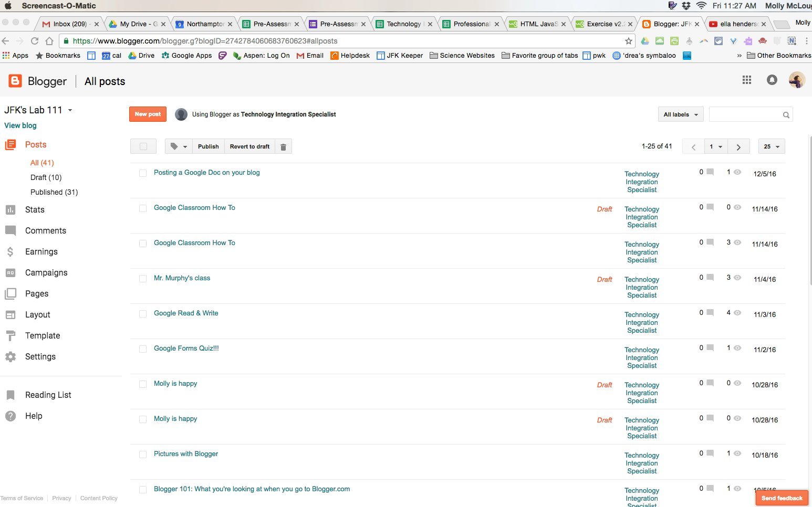Open Stats in the sidebar
Screen dimensions: 812x507
tap(34, 209)
